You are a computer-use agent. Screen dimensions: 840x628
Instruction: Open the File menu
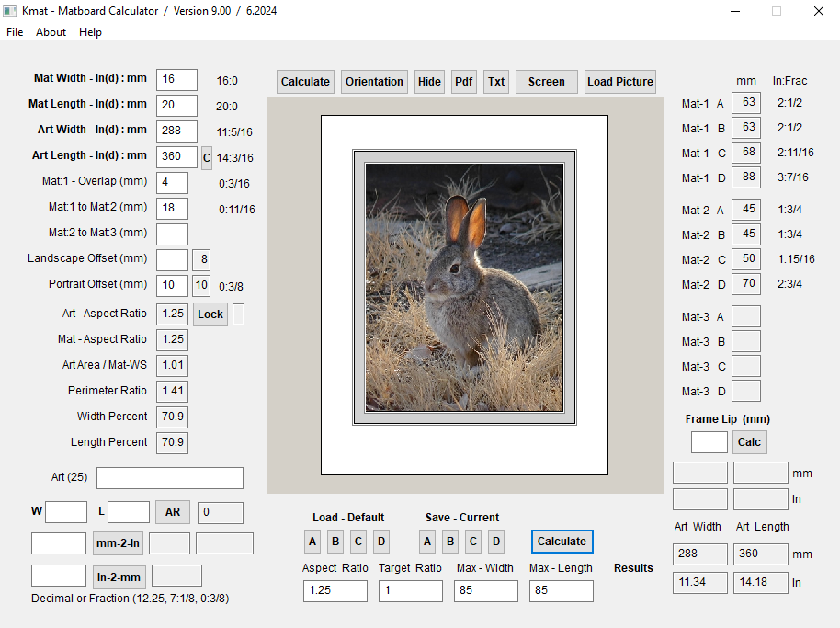(15, 32)
